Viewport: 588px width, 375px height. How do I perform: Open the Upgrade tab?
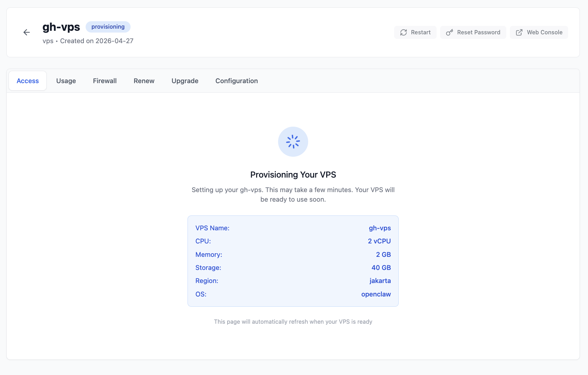click(x=185, y=81)
